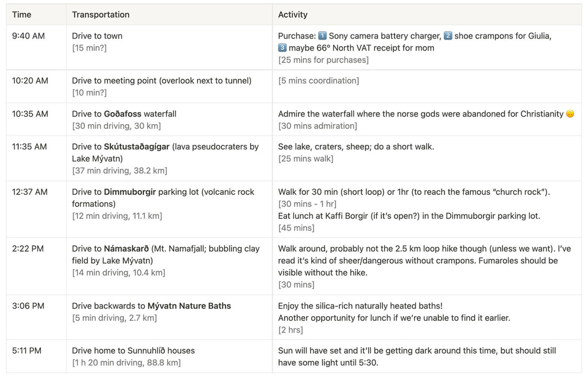Click the Drive to town cell
The width and height of the screenshot is (588, 377).
click(97, 36)
